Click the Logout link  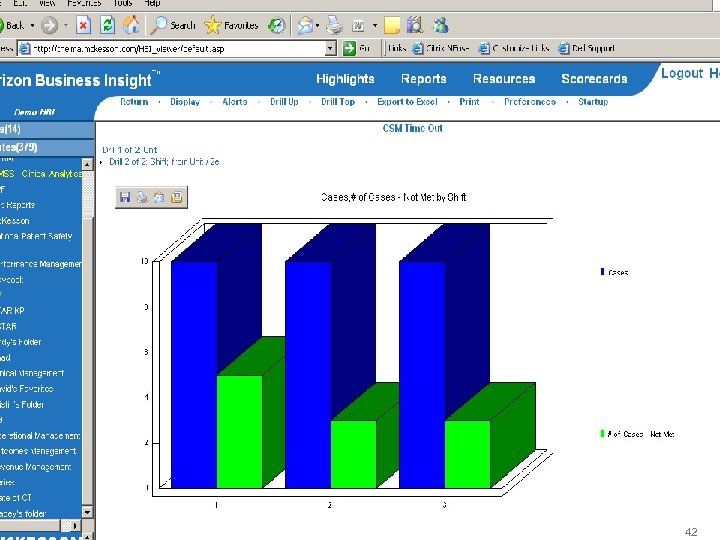tap(682, 73)
